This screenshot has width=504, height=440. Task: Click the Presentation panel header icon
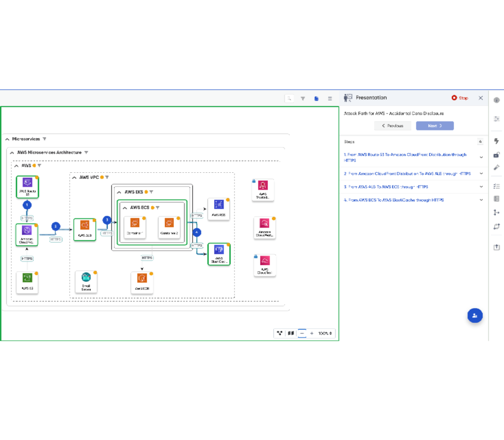pos(348,98)
